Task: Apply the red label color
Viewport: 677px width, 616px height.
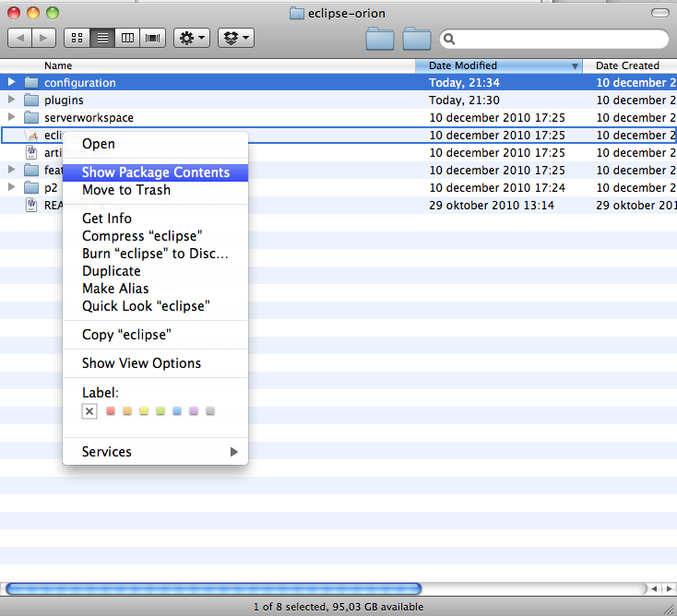Action: 111,411
